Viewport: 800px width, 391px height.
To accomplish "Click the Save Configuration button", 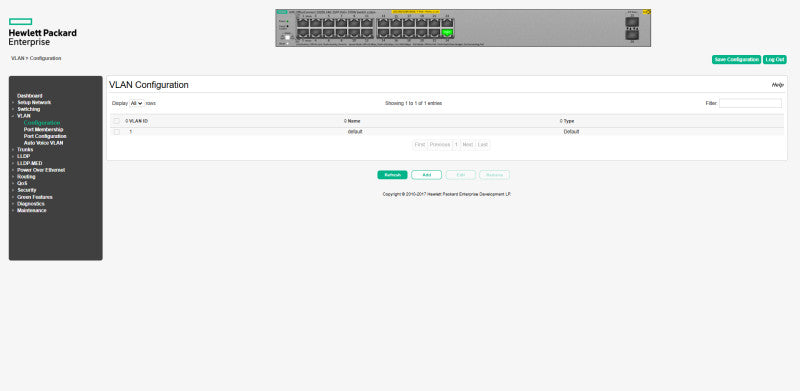I will click(x=736, y=60).
